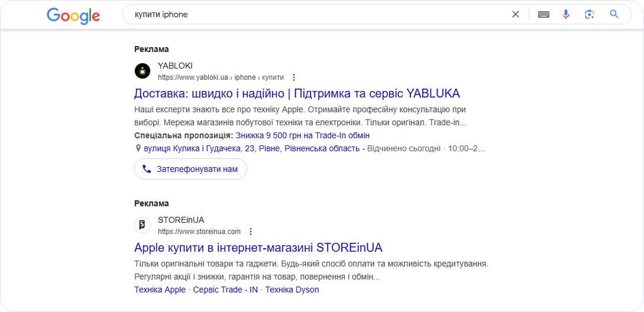
Task: Open the three-dot menu for the STOREinUA ad
Action: tap(251, 232)
